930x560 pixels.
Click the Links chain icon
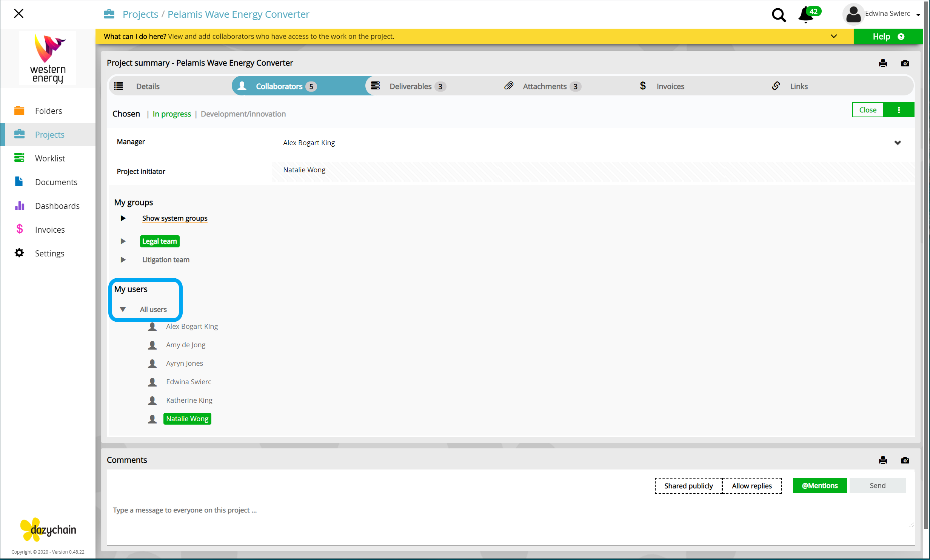(776, 86)
